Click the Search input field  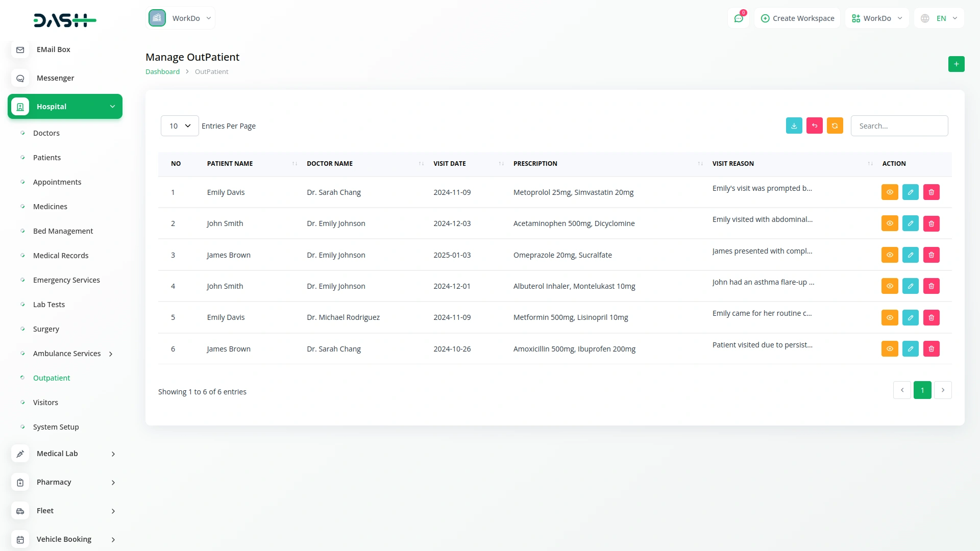pos(899,126)
